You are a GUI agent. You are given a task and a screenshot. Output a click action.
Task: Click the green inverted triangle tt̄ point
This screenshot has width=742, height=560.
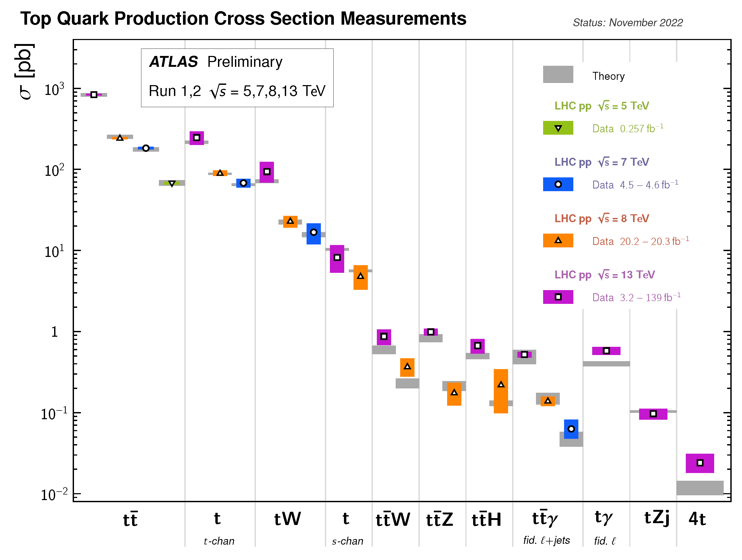click(172, 183)
